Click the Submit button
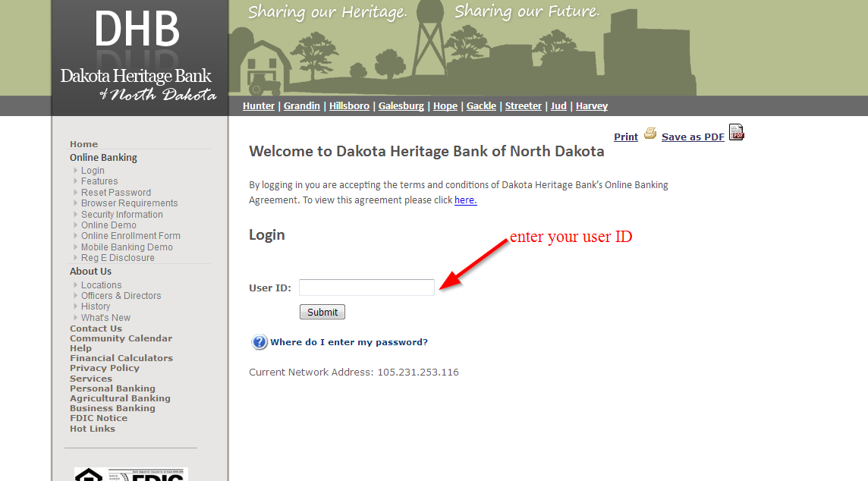This screenshot has width=868, height=481. [x=322, y=312]
